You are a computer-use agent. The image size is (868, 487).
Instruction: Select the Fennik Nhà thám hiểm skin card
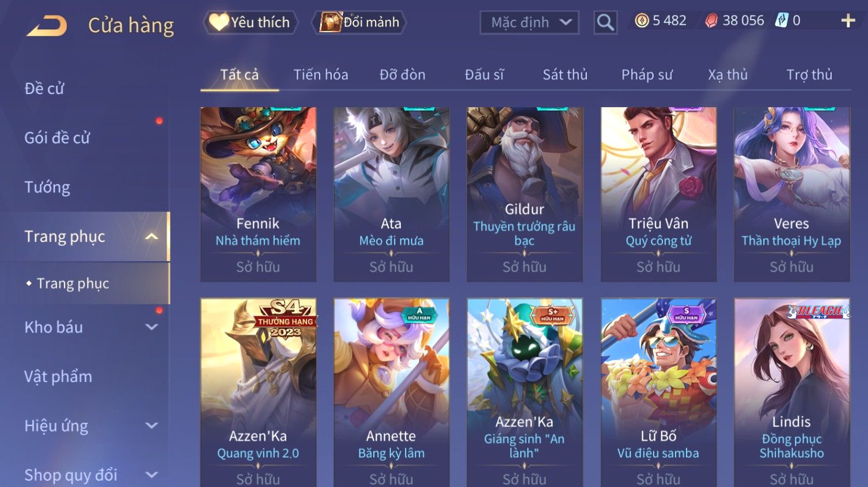coord(258,194)
